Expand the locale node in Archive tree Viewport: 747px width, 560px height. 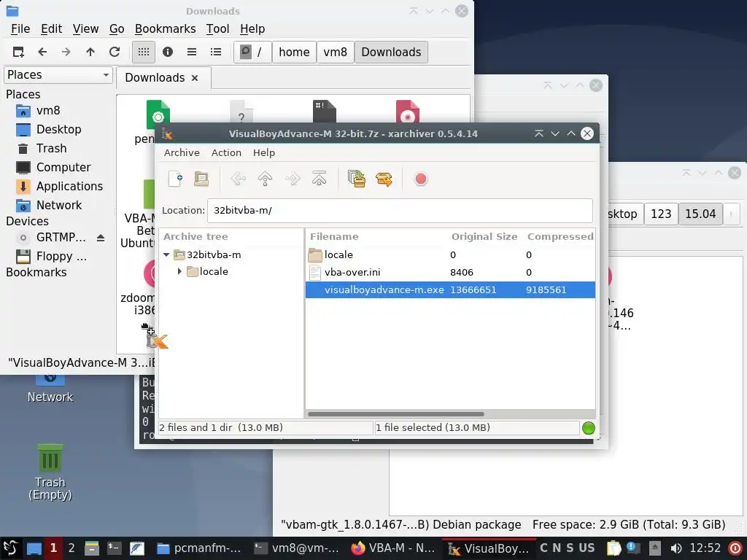[x=179, y=271]
